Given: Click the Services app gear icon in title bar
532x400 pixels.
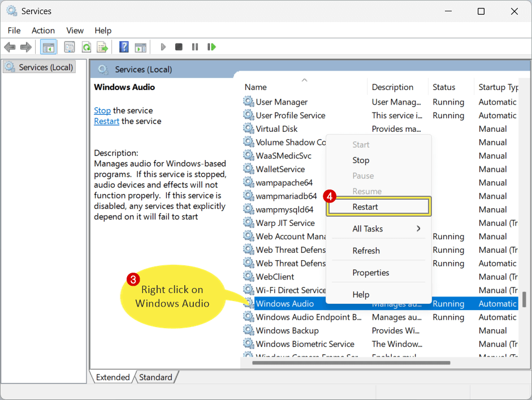Looking at the screenshot, I should click(x=11, y=11).
